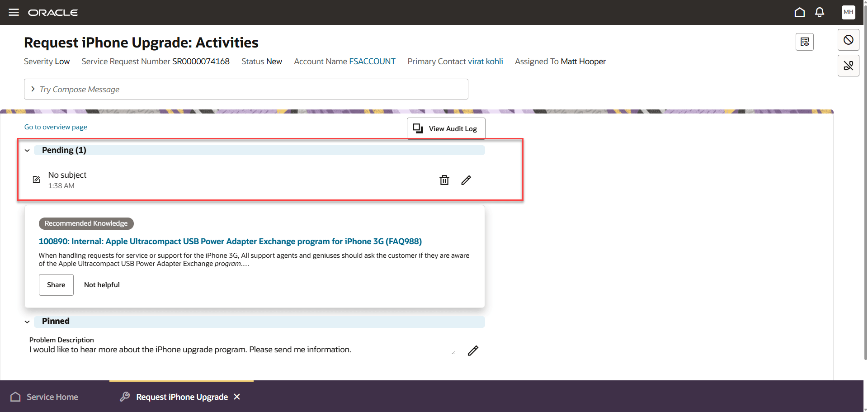
Task: Collapse the Pending (1) section
Action: click(27, 150)
